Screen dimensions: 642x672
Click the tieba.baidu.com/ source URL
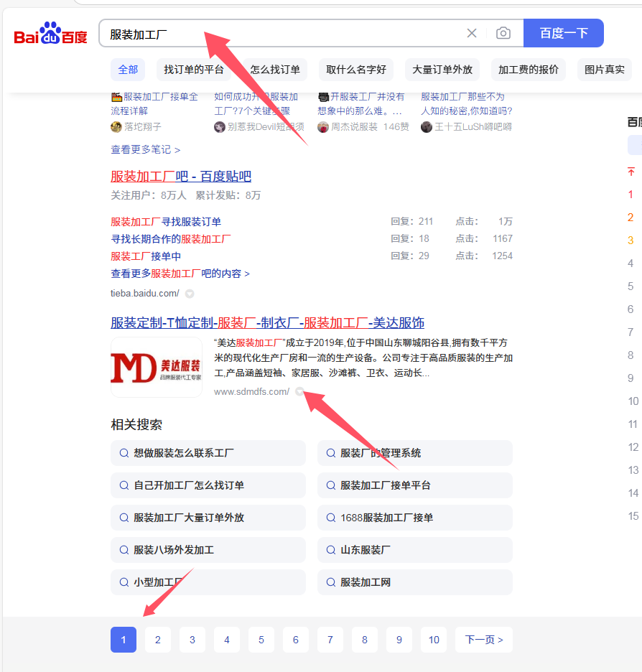tap(145, 294)
